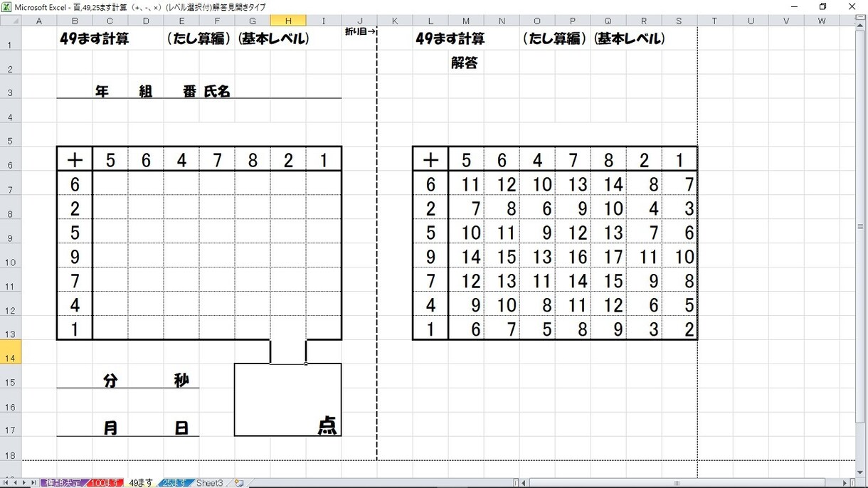This screenshot has height=488, width=868.
Task: Click the plus sign header of the blank table
Action: pyautogui.click(x=75, y=159)
